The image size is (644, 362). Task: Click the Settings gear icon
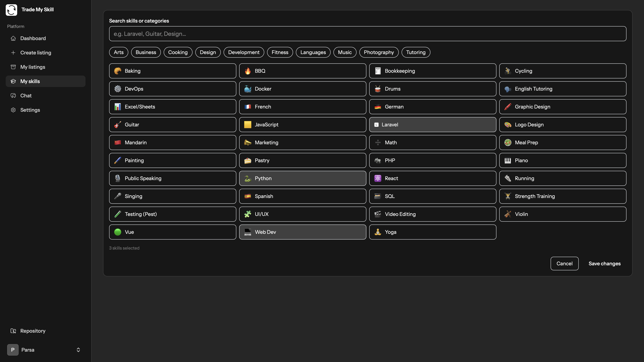[13, 110]
